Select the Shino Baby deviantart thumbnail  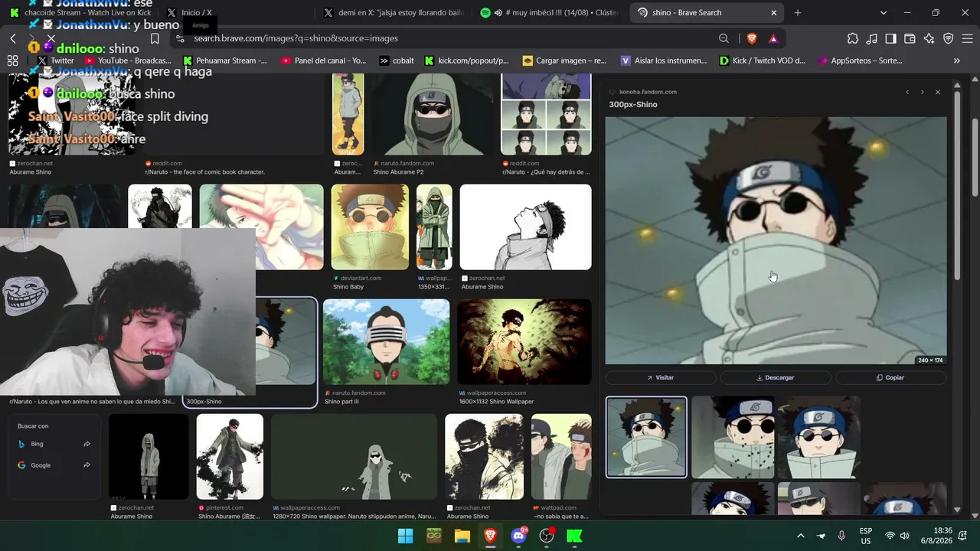pos(370,227)
